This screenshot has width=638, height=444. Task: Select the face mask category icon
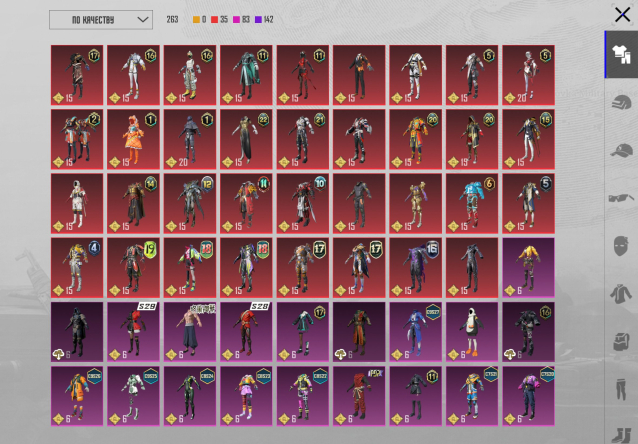tap(620, 245)
